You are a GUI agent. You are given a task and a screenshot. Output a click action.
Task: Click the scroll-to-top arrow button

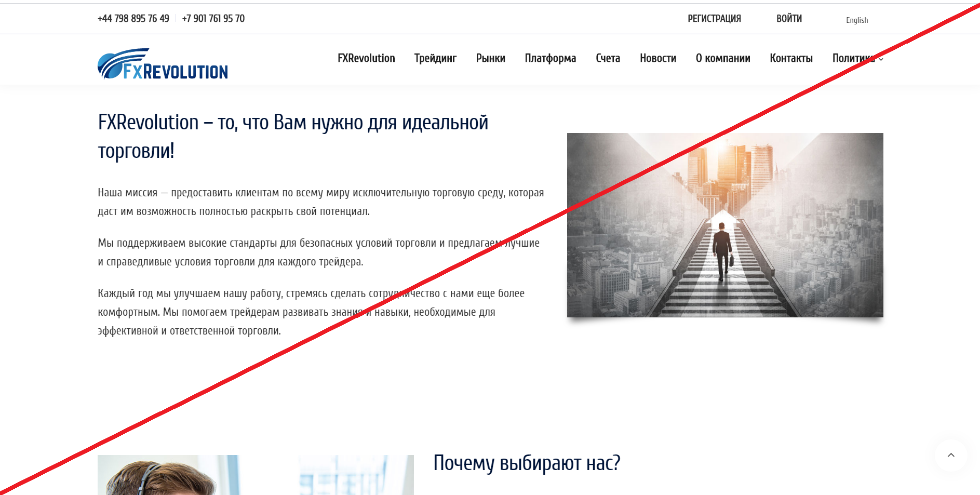(x=951, y=456)
